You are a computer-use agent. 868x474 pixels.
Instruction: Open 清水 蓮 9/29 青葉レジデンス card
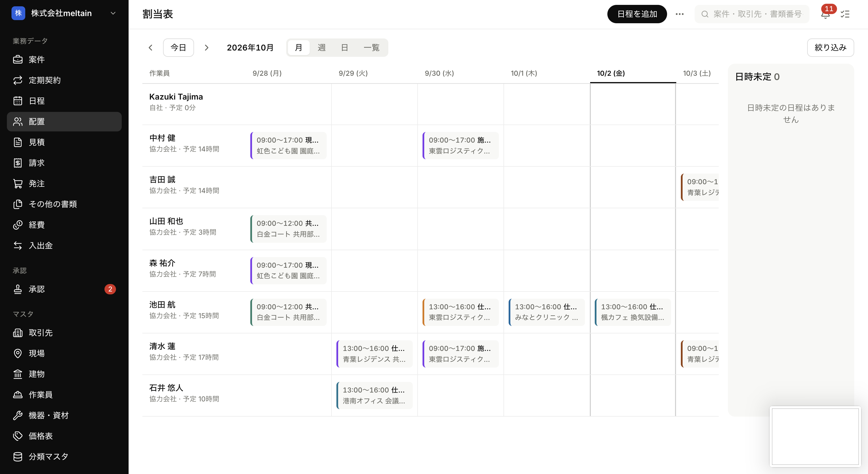[374, 354]
